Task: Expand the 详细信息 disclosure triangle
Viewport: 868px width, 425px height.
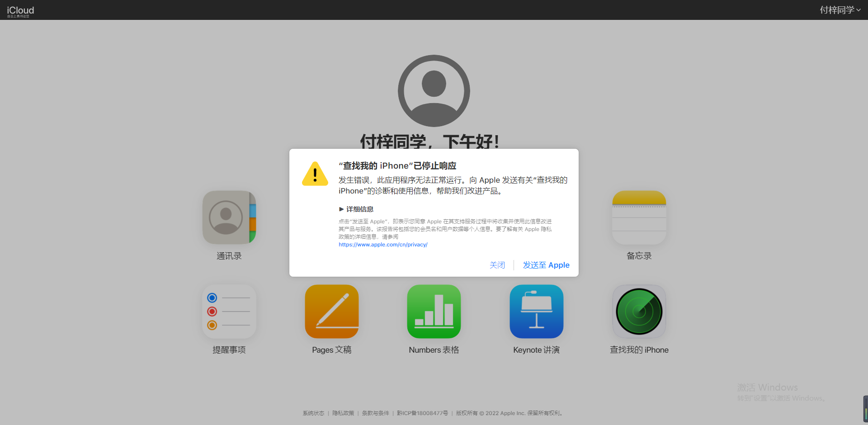Action: tap(341, 209)
